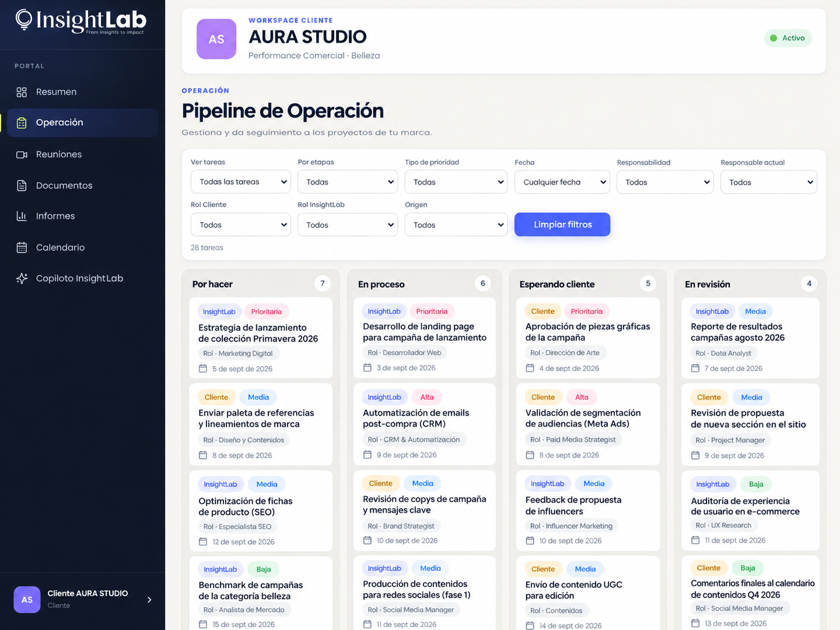Click calendar icon beside 3 de sept de 2026
840x630 pixels.
tap(367, 368)
